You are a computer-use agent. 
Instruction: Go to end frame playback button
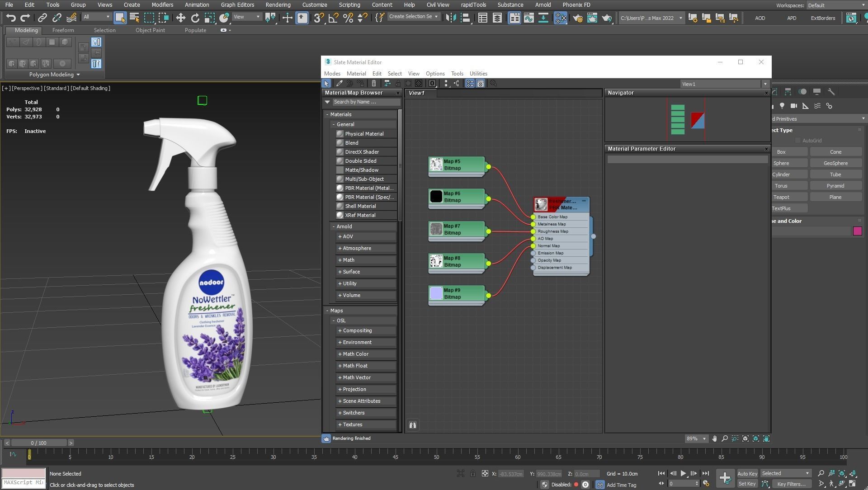coord(705,473)
